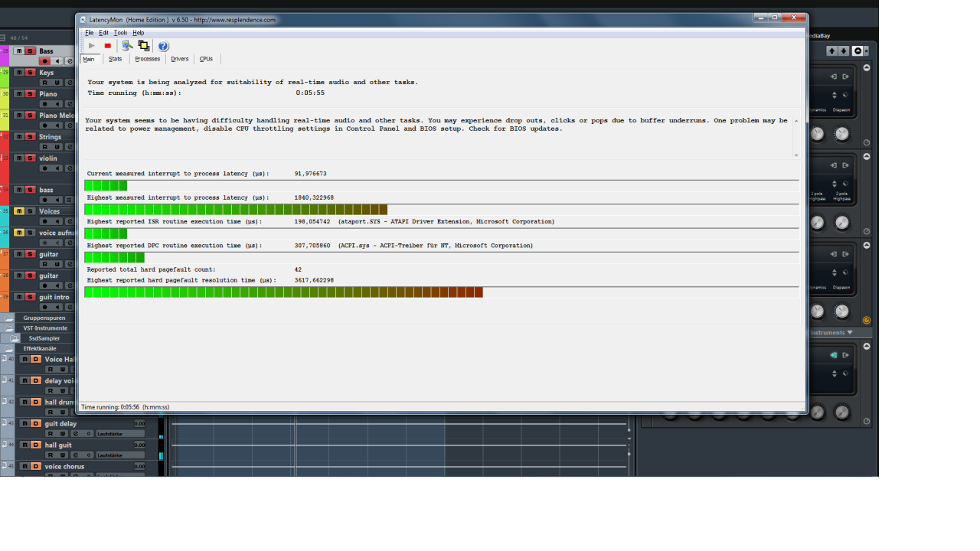980x551 pixels.
Task: Click the green input routing icon in bottom rack slot
Action: (x=834, y=355)
